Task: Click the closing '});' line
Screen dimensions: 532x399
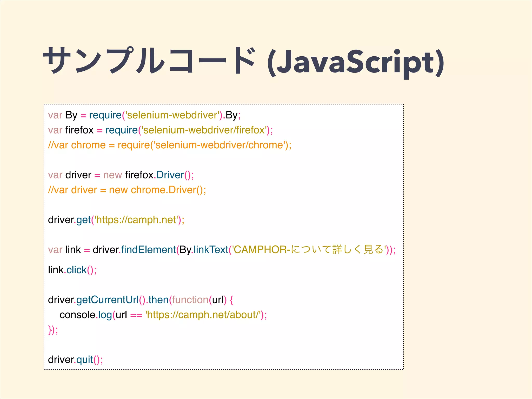Action: (x=53, y=330)
